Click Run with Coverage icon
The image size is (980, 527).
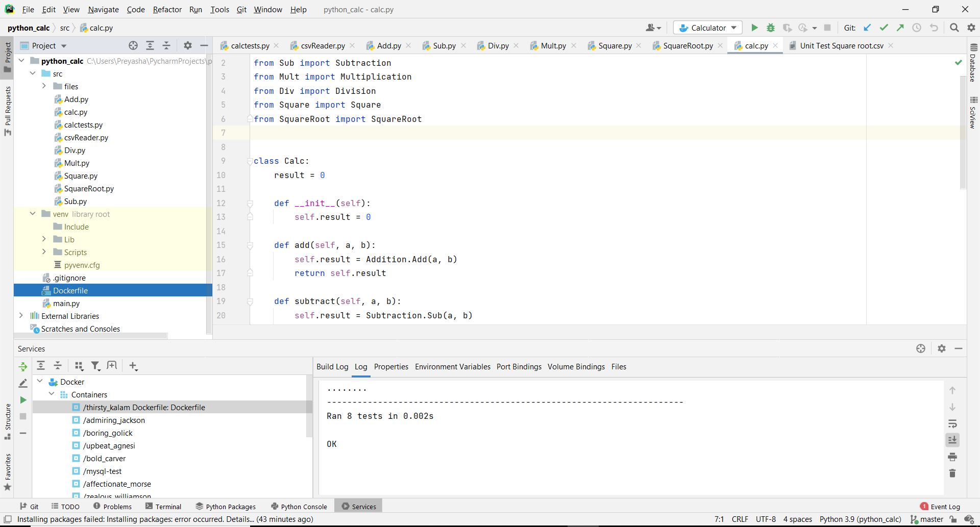(787, 28)
